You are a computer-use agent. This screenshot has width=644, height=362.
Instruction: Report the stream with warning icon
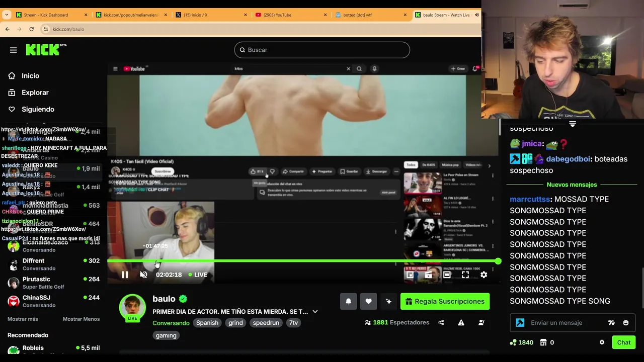point(461,322)
